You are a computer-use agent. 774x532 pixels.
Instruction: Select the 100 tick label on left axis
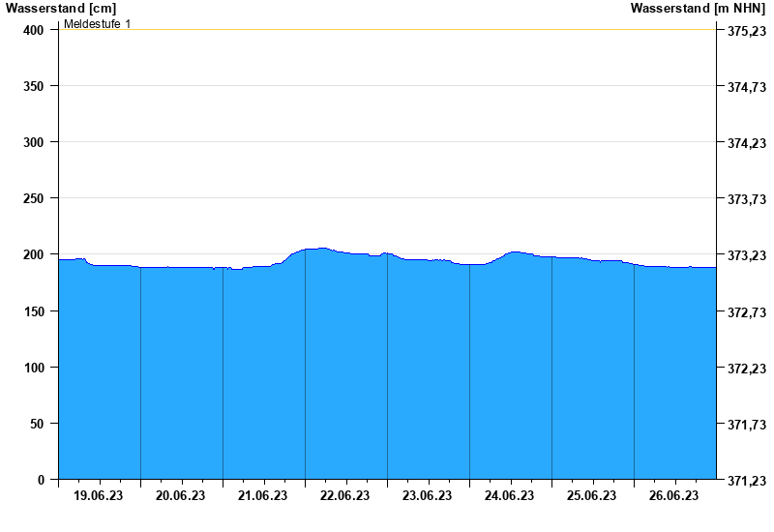point(35,369)
